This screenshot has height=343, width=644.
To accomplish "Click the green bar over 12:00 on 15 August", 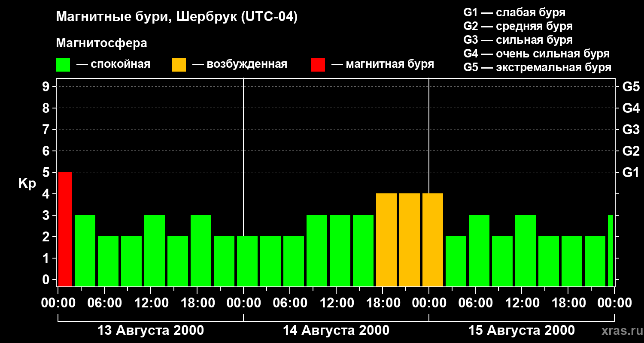I will [526, 251].
